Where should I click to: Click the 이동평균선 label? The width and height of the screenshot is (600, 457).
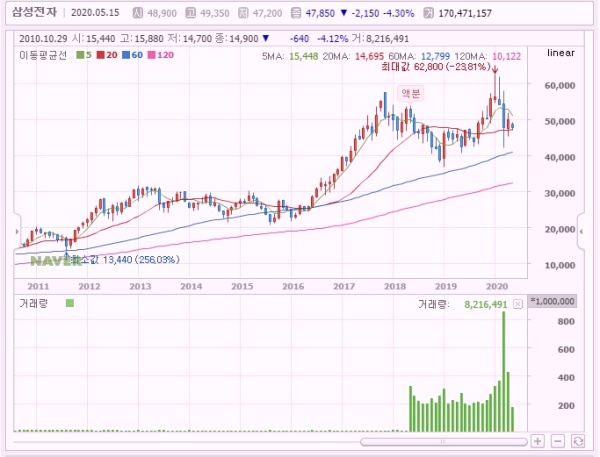pos(43,55)
